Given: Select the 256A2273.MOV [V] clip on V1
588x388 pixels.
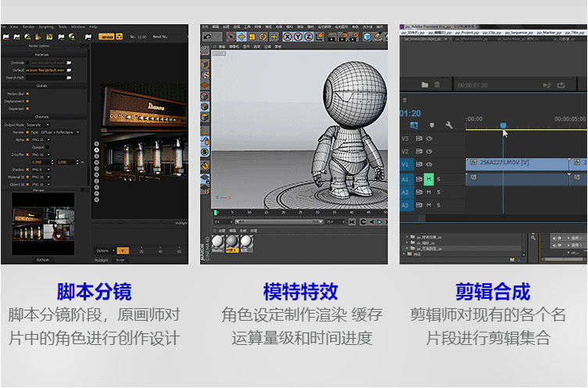Looking at the screenshot, I should pyautogui.click(x=518, y=163).
